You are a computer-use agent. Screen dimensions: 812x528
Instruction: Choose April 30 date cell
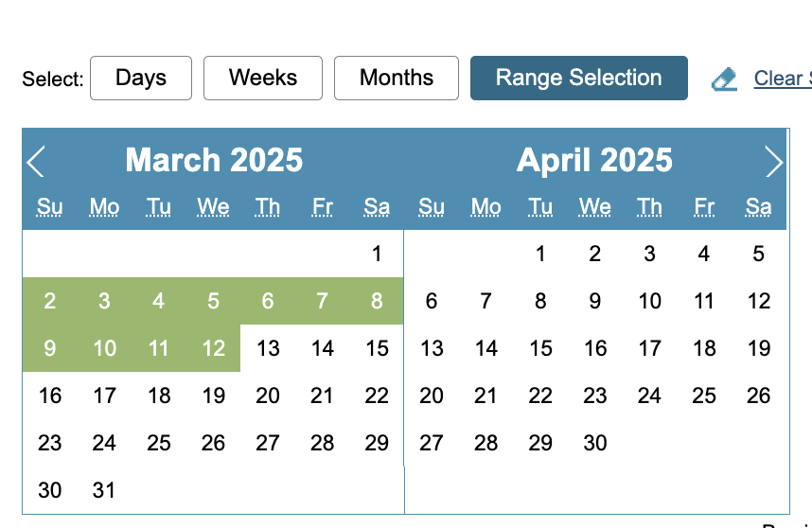(x=594, y=443)
